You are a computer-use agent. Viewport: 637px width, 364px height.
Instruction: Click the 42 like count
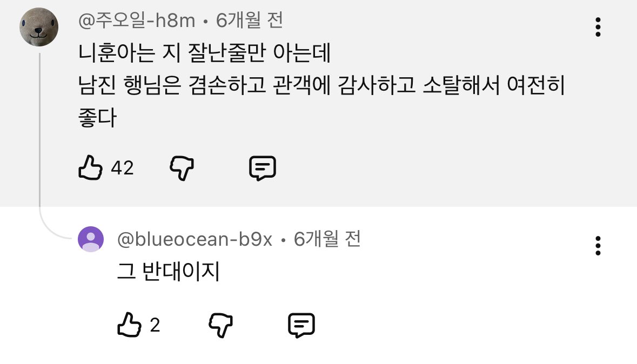[x=122, y=168]
